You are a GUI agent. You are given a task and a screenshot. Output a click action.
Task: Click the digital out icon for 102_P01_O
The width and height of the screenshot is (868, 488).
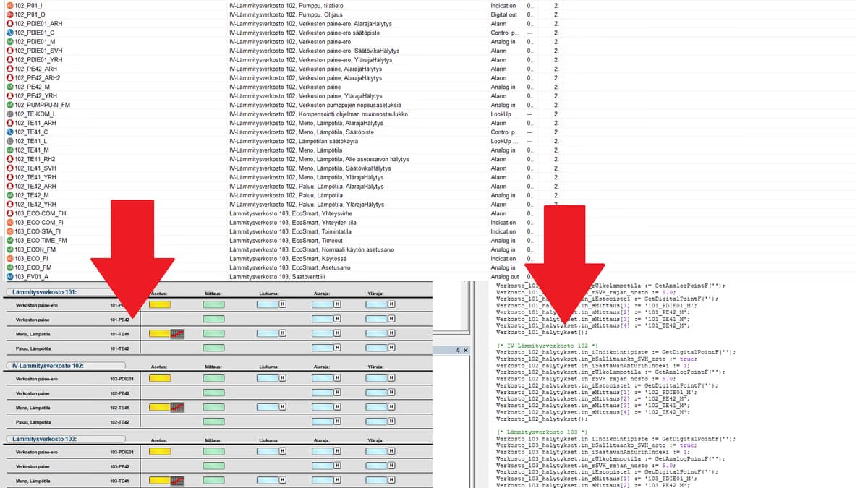9,14
